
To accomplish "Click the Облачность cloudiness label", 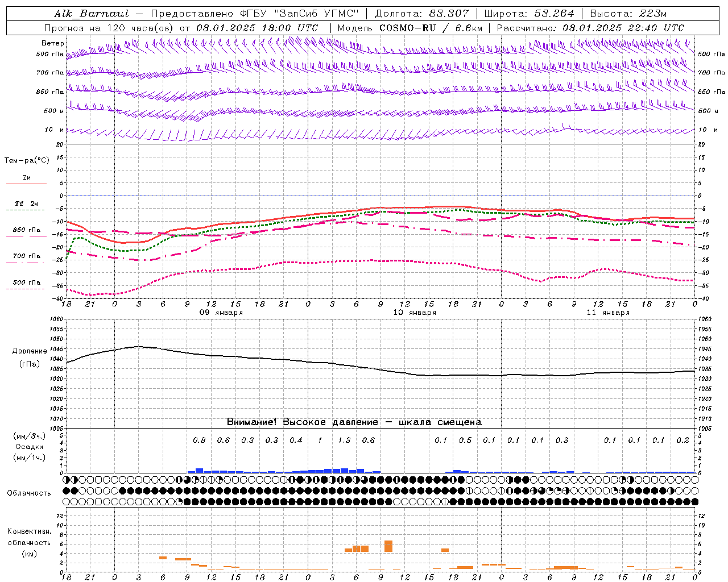I will (29, 493).
